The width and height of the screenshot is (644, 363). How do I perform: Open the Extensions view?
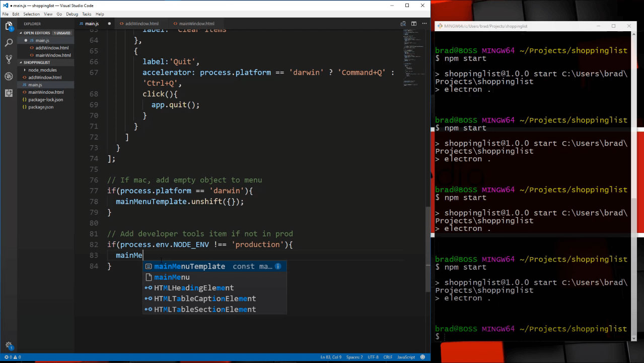coord(9,93)
